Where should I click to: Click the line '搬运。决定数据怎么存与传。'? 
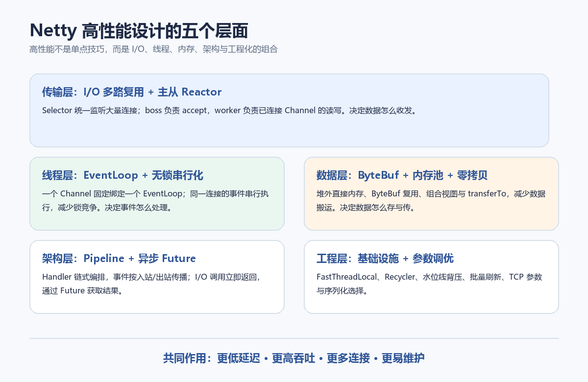coord(366,207)
